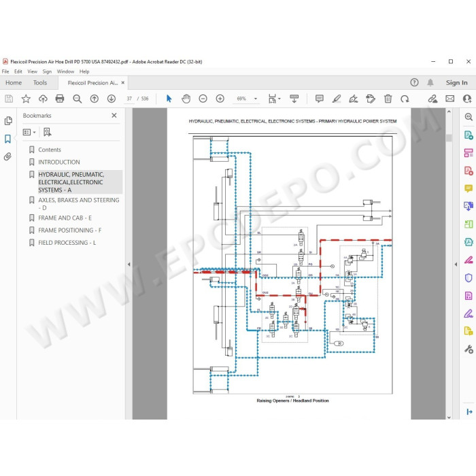Collapse the right tools pane arrow
The width and height of the screenshot is (476, 476).
(x=456, y=265)
